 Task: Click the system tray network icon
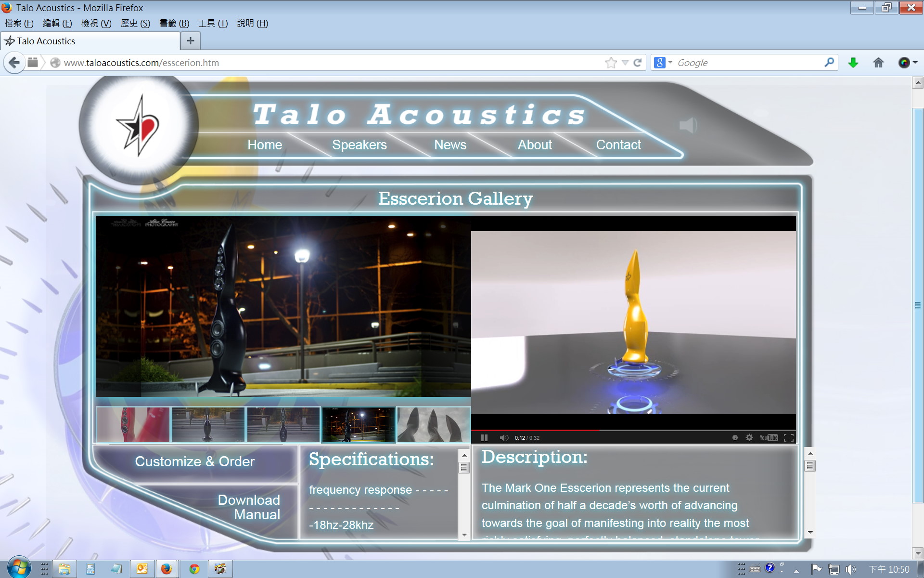pos(834,569)
